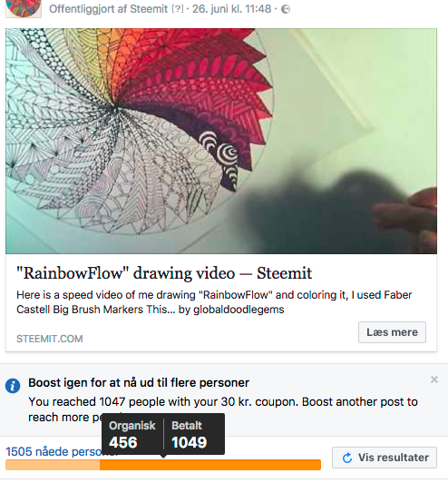Click the refresh arrow icon in Vis resultater
This screenshot has height=483, width=448.
click(x=347, y=458)
